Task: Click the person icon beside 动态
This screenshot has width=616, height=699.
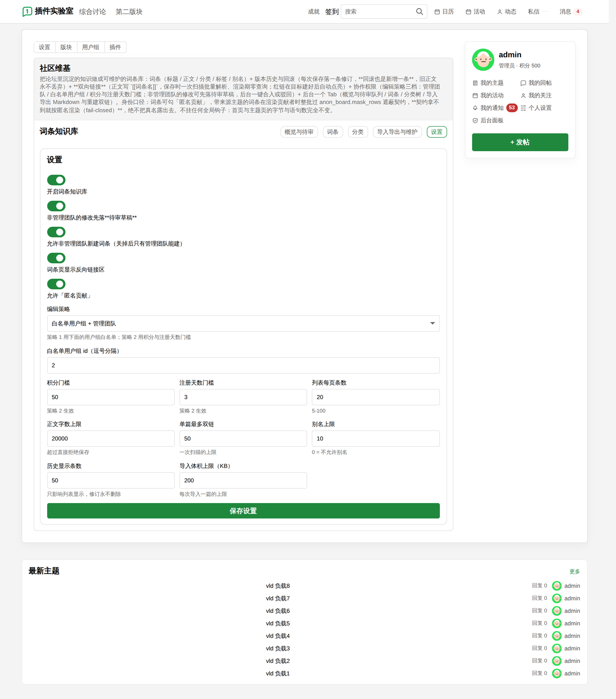Action: tap(500, 12)
